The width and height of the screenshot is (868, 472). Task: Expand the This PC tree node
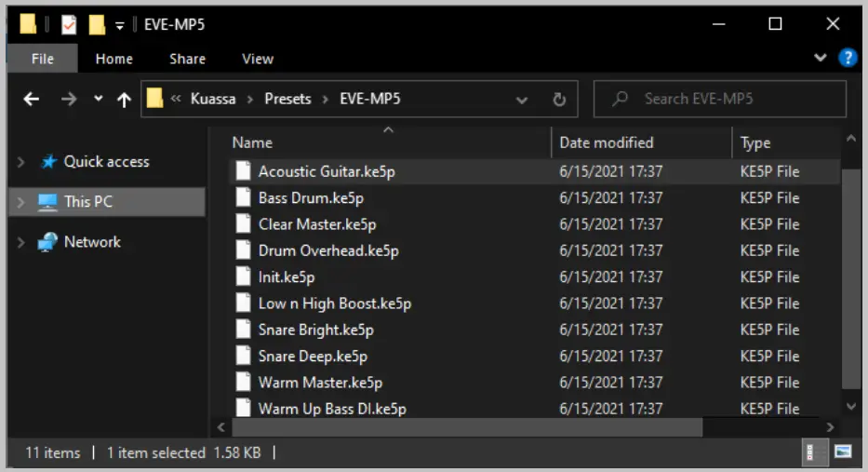pos(21,202)
